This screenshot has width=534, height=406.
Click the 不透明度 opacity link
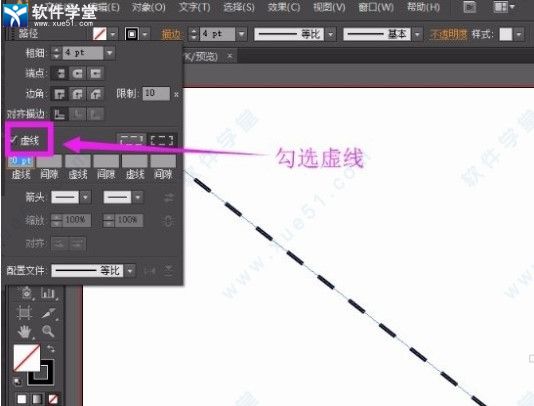pos(448,34)
